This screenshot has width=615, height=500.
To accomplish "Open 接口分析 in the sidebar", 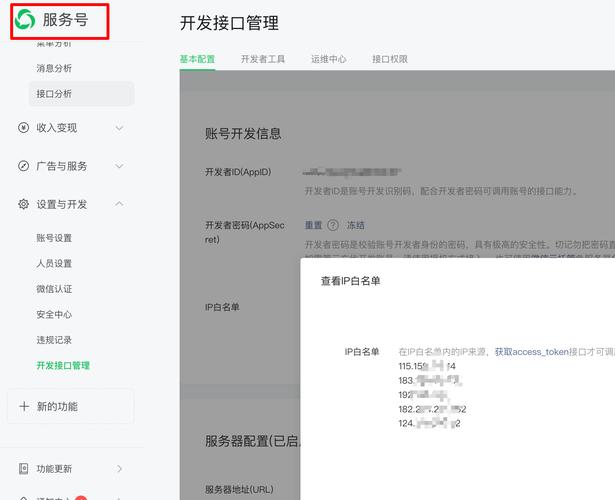I will tap(54, 94).
